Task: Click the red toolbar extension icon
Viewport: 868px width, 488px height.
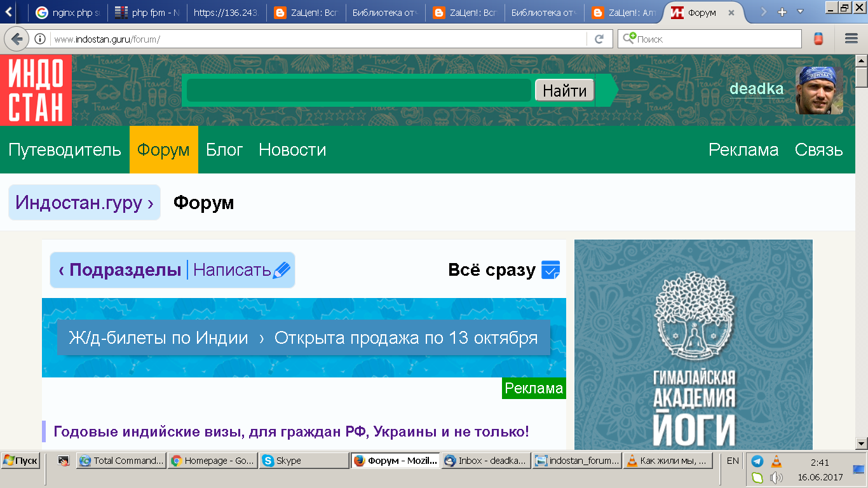Action: coord(819,39)
